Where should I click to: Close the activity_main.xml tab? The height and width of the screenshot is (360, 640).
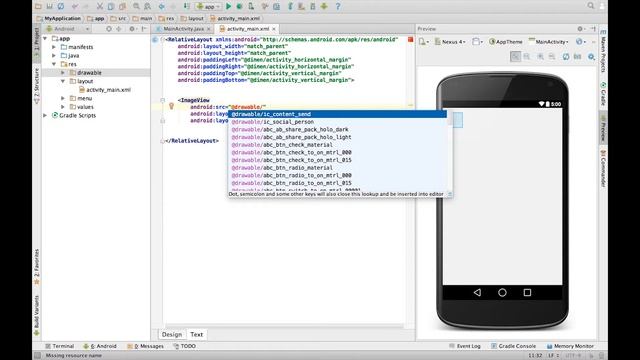point(274,29)
